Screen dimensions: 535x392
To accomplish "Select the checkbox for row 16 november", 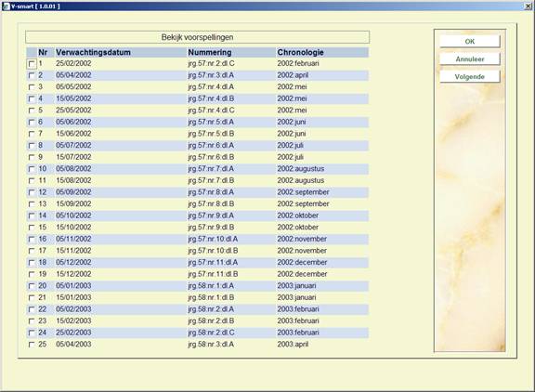I will (32, 239).
